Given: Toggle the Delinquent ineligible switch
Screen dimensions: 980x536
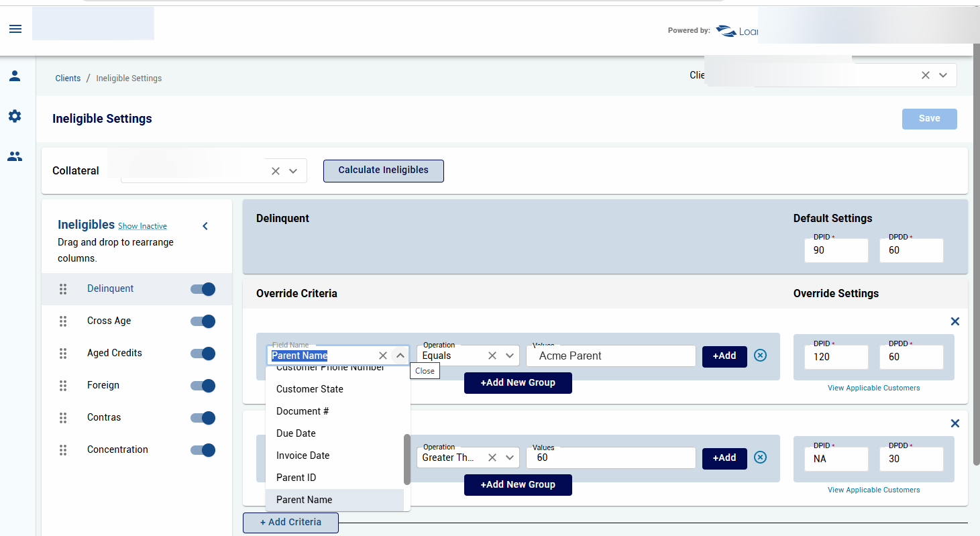Looking at the screenshot, I should click(203, 289).
